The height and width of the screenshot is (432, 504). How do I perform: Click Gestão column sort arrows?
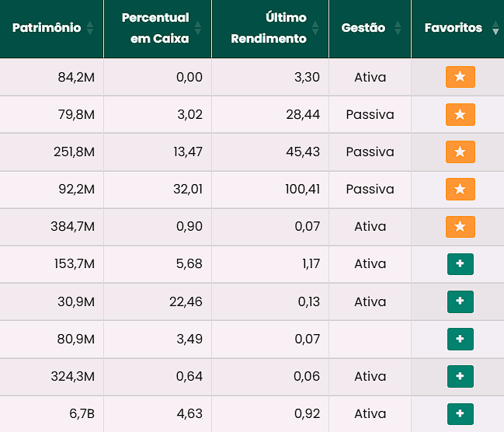coord(398,28)
